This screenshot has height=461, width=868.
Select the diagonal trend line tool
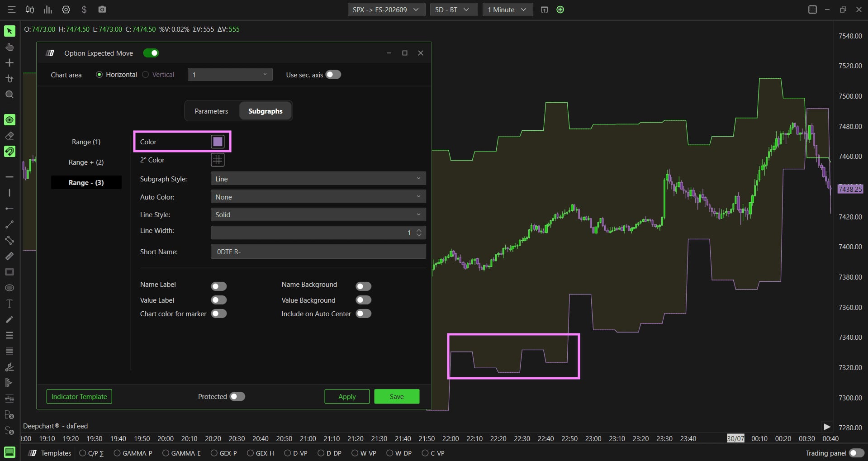(9, 224)
